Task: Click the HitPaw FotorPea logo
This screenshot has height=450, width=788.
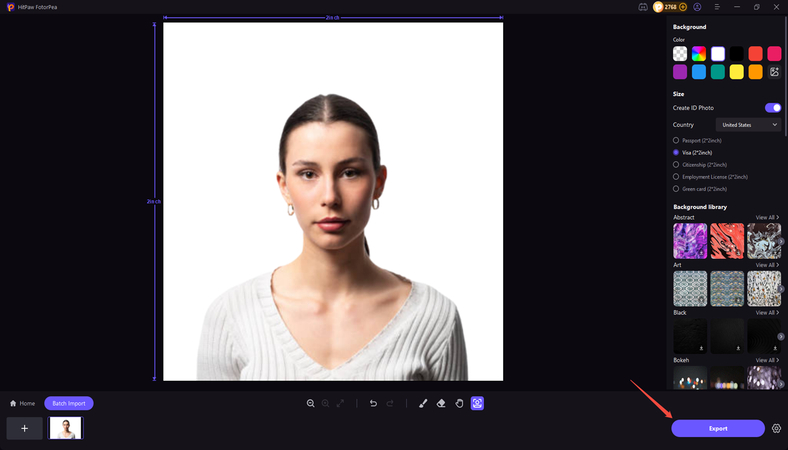Action: [11, 7]
